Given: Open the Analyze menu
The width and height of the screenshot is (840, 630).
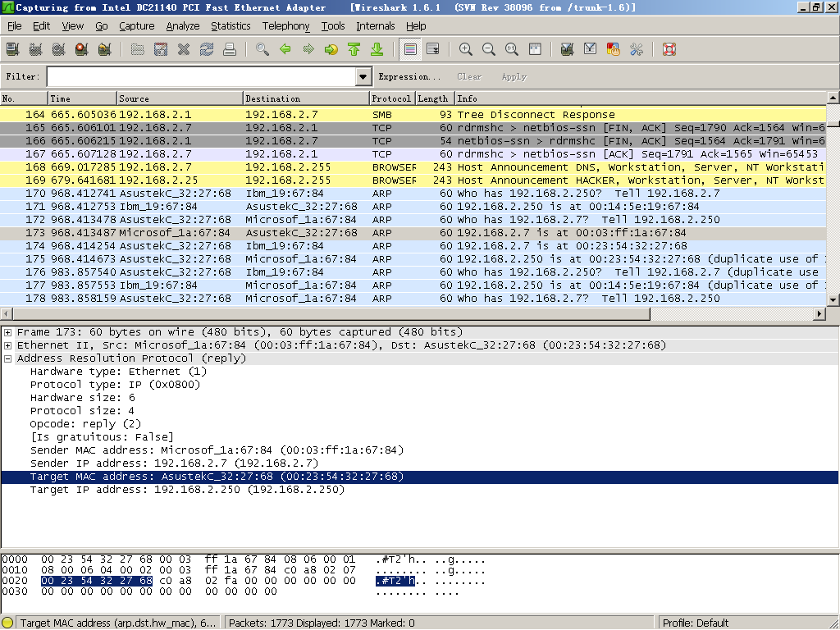Looking at the screenshot, I should click(182, 26).
